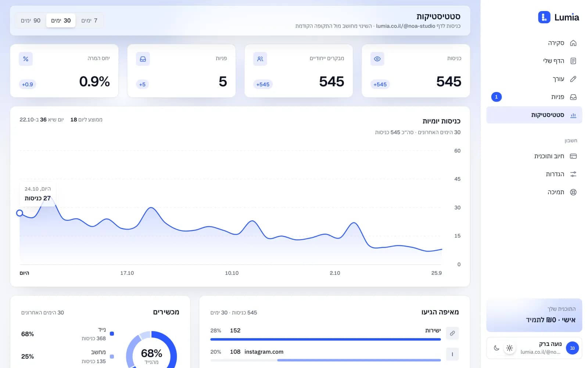The width and height of the screenshot is (588, 368).
Task: Click the הגדרות sliders icon
Action: [x=573, y=174]
